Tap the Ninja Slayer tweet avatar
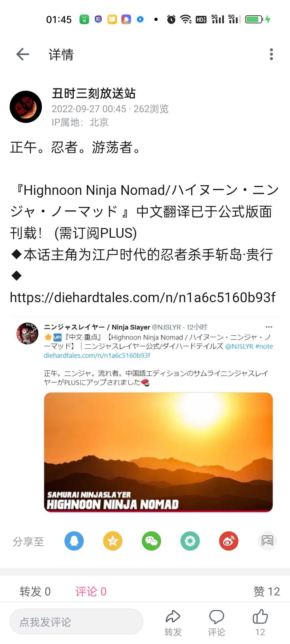 27,333
